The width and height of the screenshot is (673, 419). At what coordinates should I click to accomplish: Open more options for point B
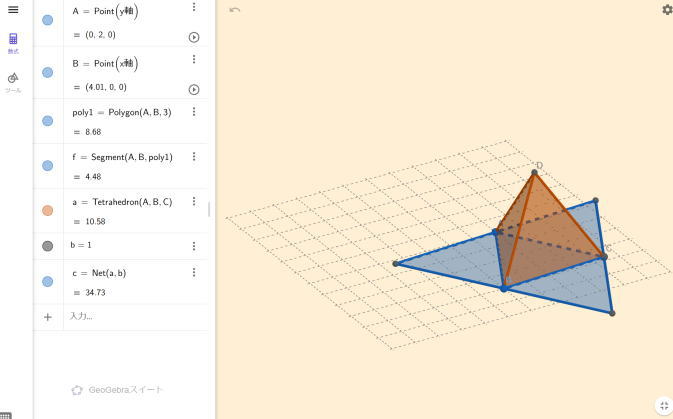point(194,59)
